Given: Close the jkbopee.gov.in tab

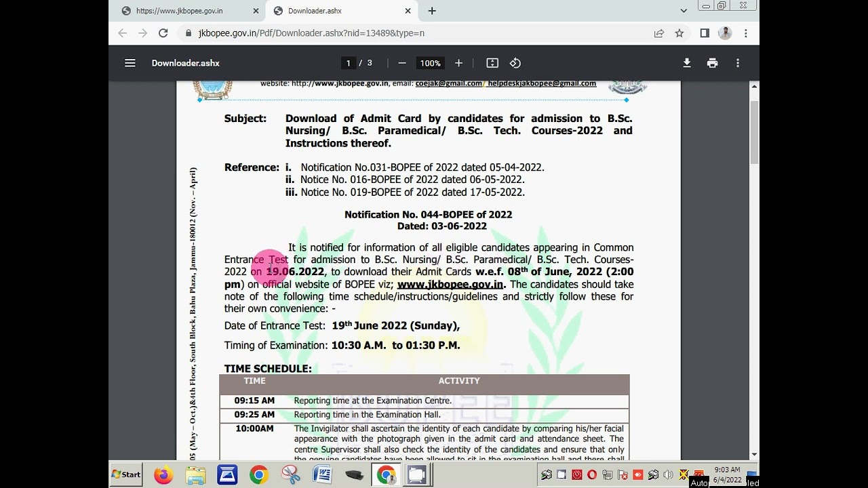Looking at the screenshot, I should coord(256,11).
